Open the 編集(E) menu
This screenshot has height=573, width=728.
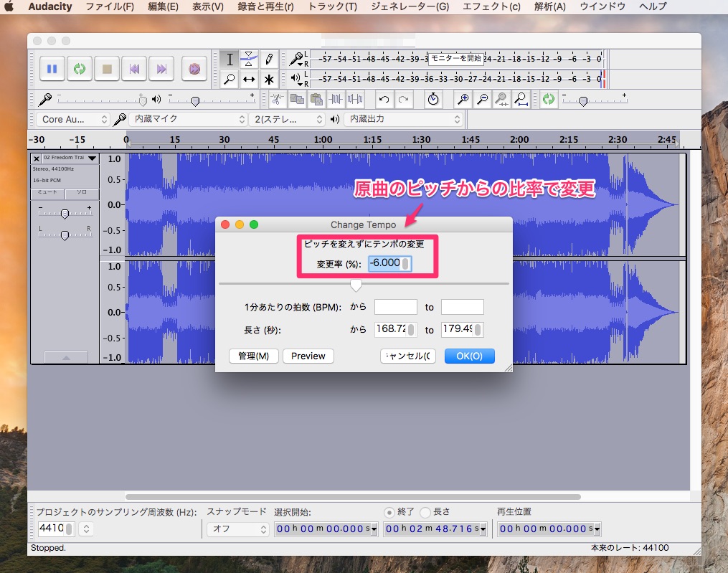[163, 6]
